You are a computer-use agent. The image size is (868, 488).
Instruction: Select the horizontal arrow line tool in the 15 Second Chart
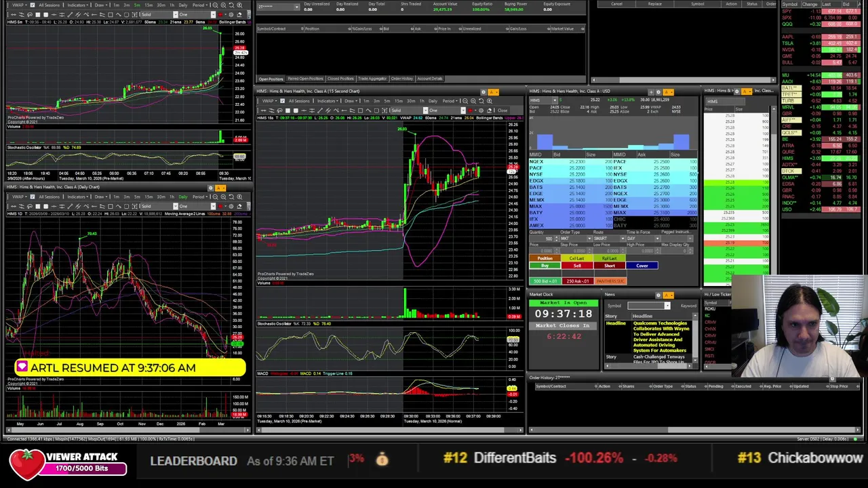263,110
